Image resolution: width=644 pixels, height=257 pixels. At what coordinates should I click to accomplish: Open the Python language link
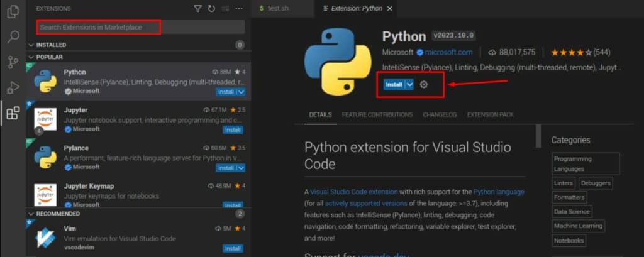tap(499, 192)
